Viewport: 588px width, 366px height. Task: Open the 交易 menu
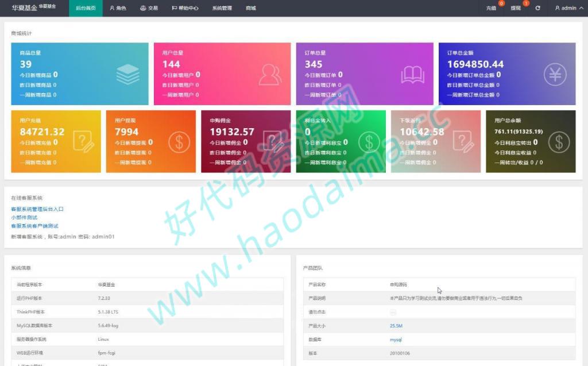pyautogui.click(x=149, y=8)
